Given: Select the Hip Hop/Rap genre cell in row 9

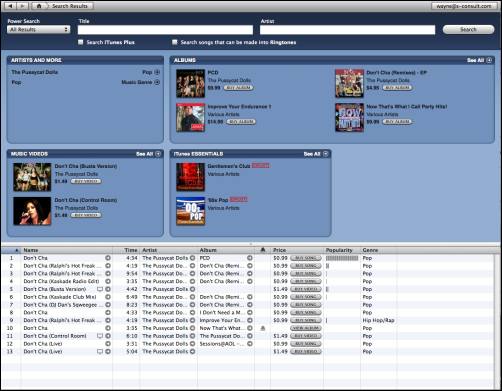Looking at the screenshot, I should coord(378,320).
